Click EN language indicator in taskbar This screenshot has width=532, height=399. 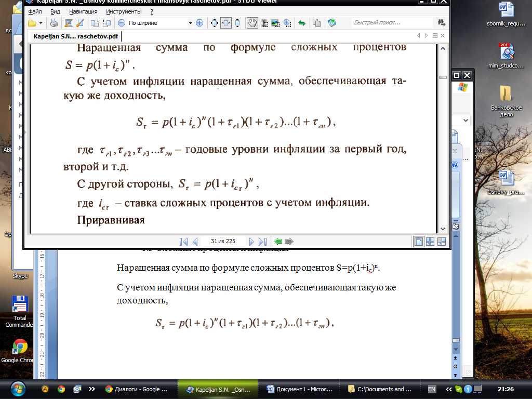(x=432, y=389)
